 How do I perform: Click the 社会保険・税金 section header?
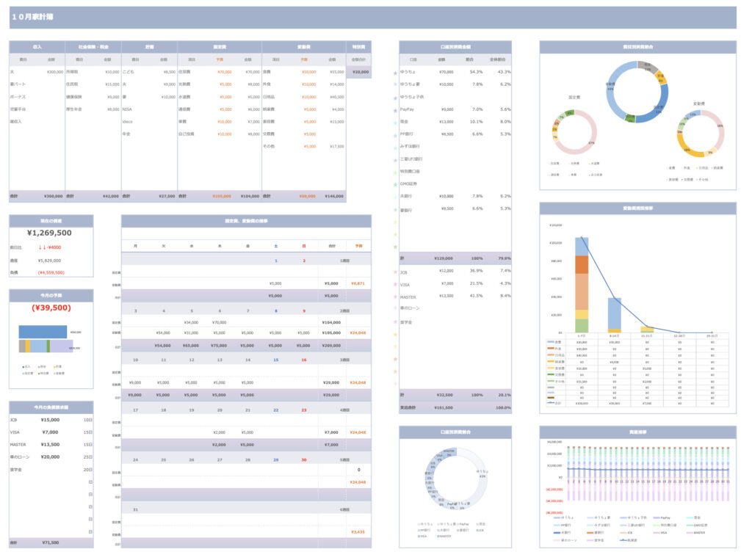(x=93, y=47)
